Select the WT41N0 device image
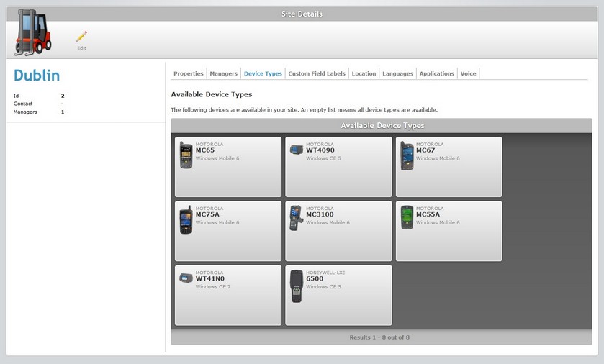Image resolution: width=604 pixels, height=364 pixels. click(186, 278)
